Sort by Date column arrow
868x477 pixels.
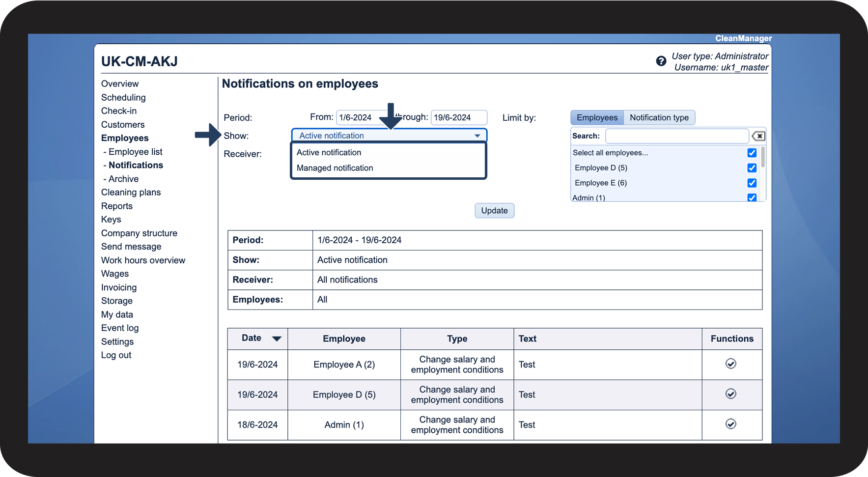point(277,338)
